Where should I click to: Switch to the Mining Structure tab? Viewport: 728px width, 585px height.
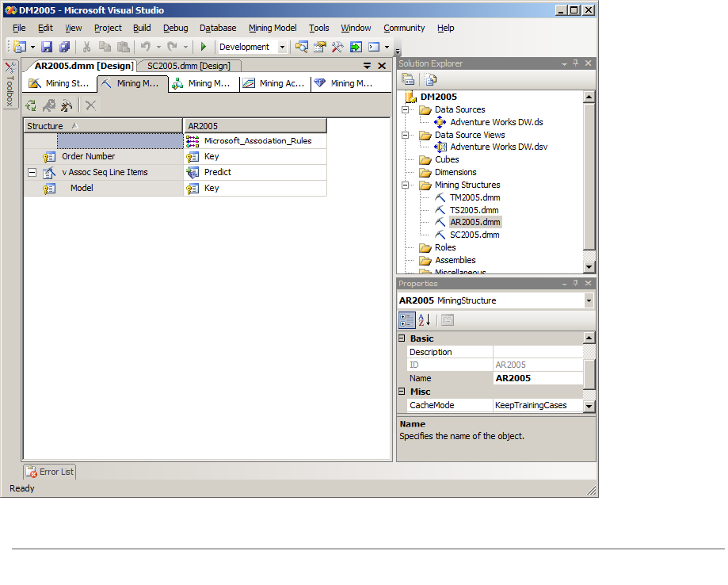(59, 84)
